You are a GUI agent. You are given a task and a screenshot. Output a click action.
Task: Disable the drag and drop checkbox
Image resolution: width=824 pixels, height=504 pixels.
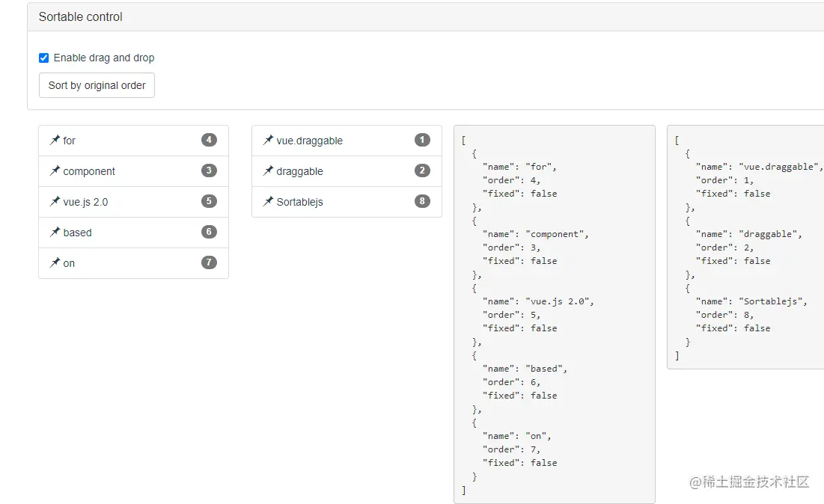(44, 58)
